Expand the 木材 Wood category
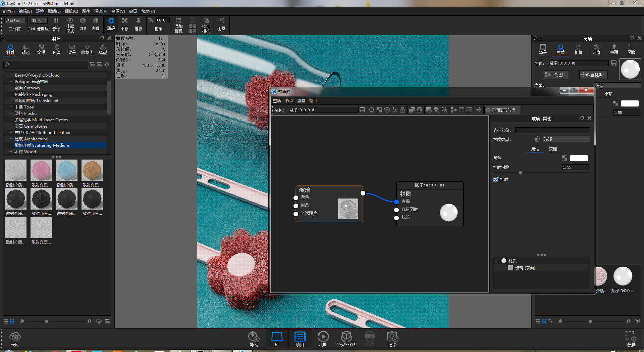Screen dimensions: 644x352 [11, 151]
